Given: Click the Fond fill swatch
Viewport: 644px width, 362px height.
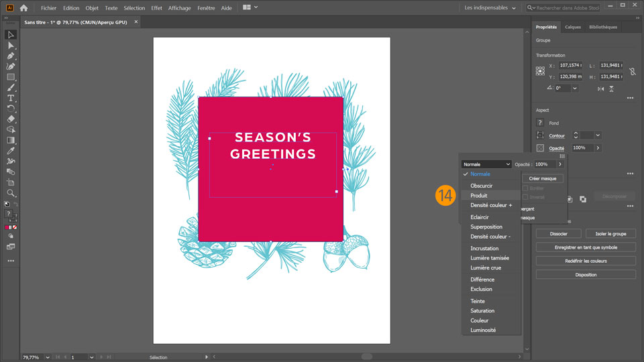Looking at the screenshot, I should tap(540, 123).
